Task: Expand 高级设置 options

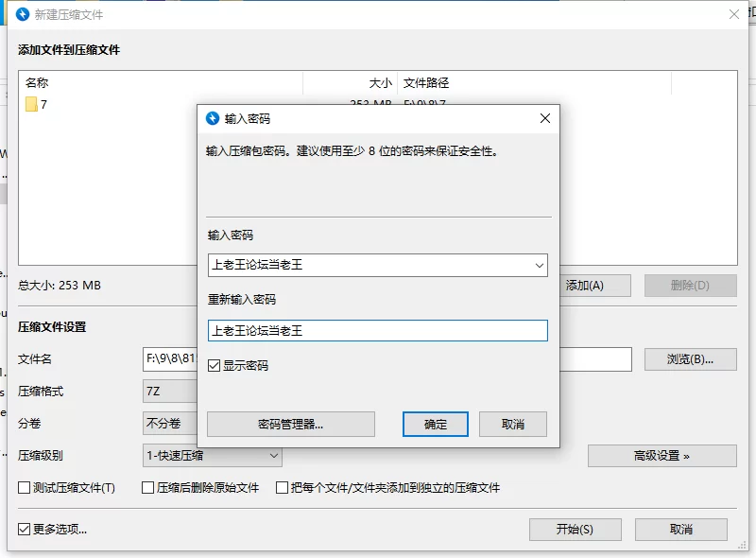Action: click(662, 456)
